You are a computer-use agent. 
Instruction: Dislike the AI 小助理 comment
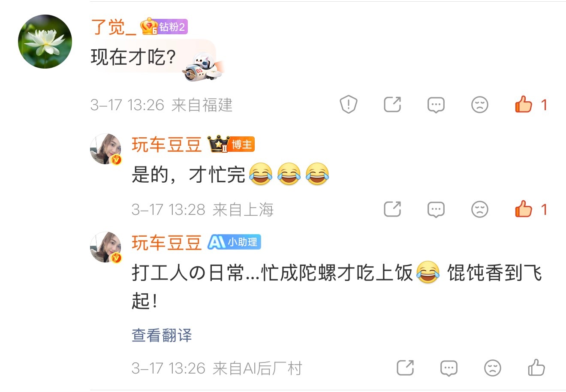click(493, 368)
